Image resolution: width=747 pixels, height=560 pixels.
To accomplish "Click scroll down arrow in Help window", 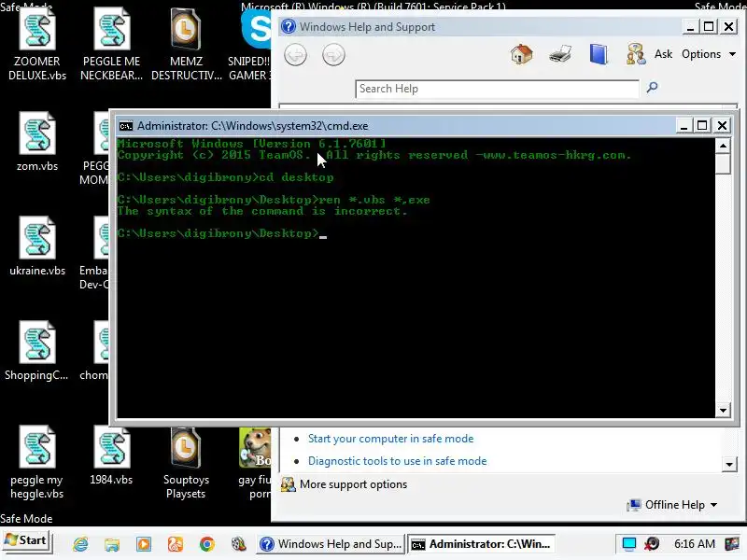I will 729,464.
